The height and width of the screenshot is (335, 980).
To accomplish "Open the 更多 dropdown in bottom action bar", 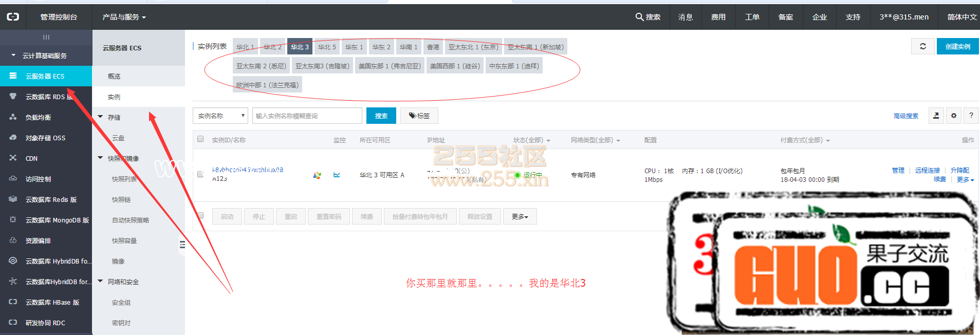I will coord(520,216).
